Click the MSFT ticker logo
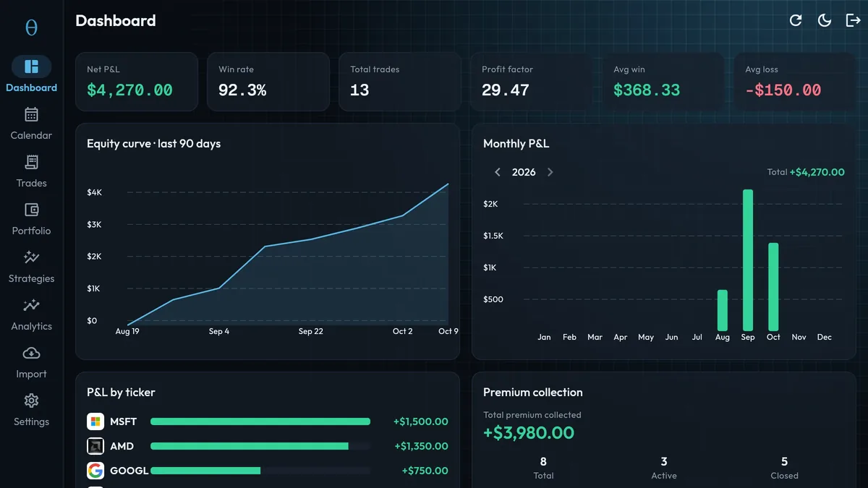Screen dimensions: 868x488 [x=95, y=421]
